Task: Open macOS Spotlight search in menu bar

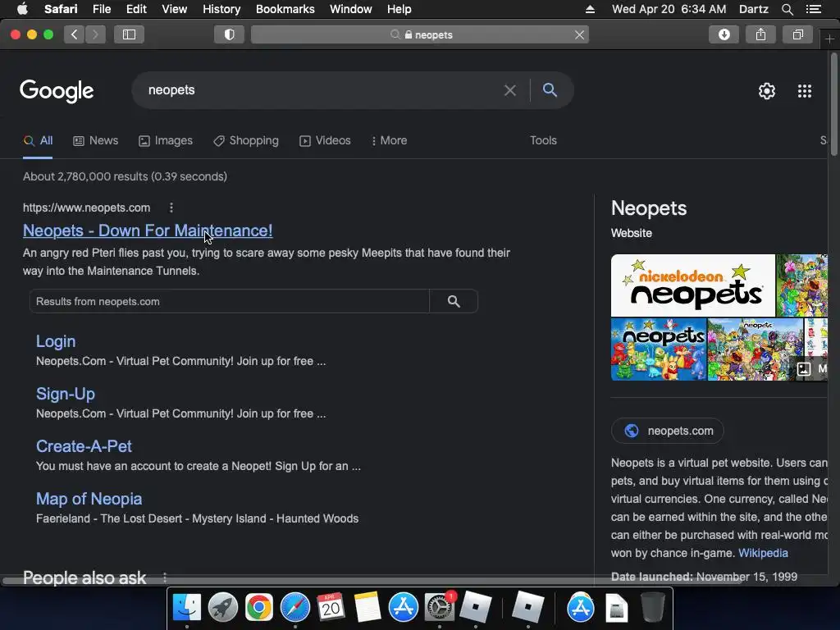Action: (787, 9)
